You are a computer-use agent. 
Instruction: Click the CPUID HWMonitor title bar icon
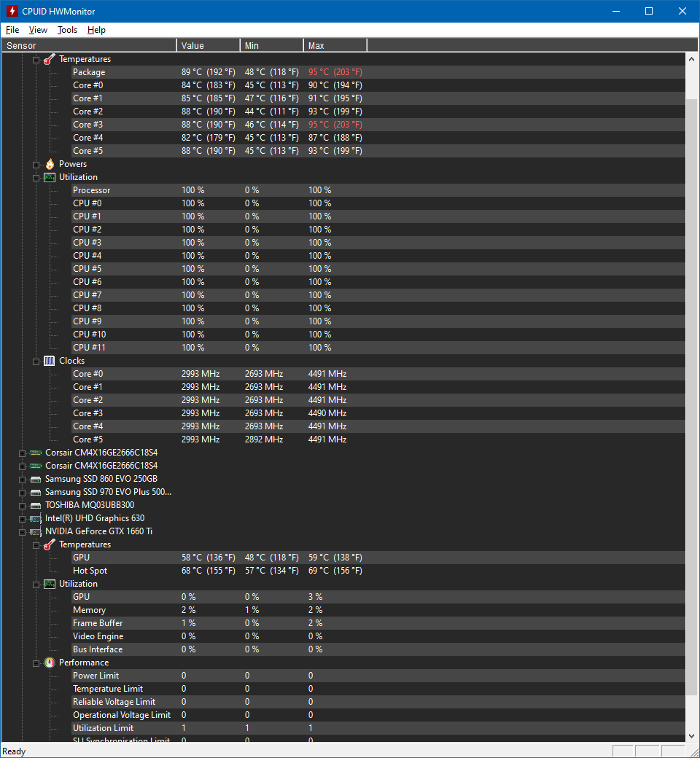12,11
